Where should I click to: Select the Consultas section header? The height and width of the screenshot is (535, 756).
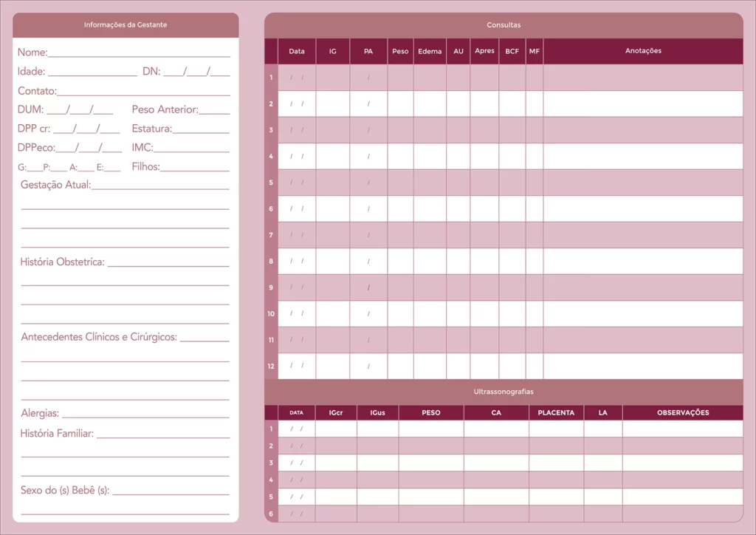(504, 25)
